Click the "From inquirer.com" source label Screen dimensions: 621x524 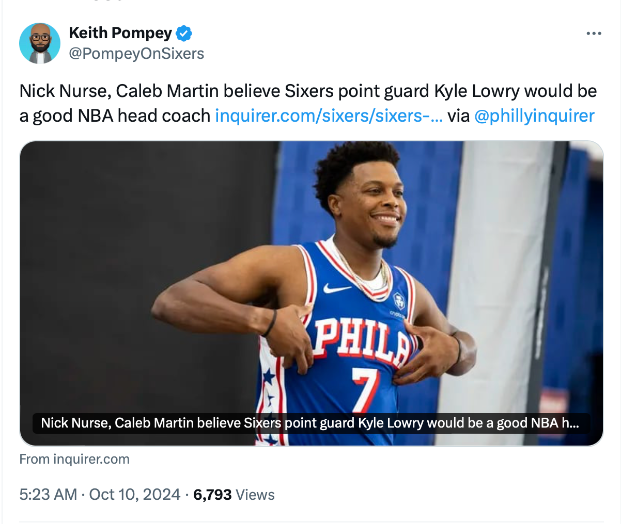(75, 459)
